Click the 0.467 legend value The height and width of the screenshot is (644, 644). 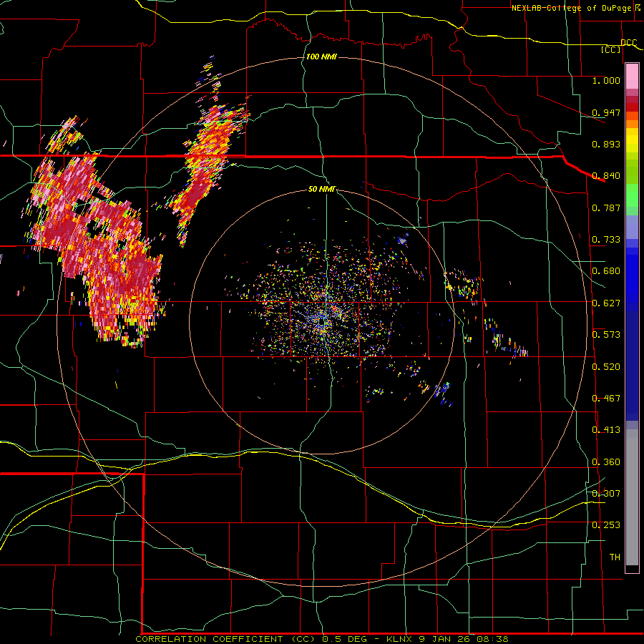[606, 399]
